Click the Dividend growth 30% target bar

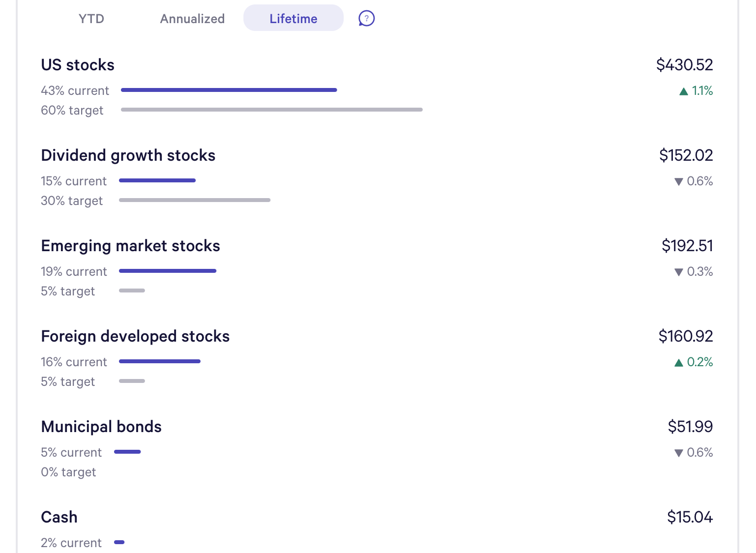[x=195, y=200]
